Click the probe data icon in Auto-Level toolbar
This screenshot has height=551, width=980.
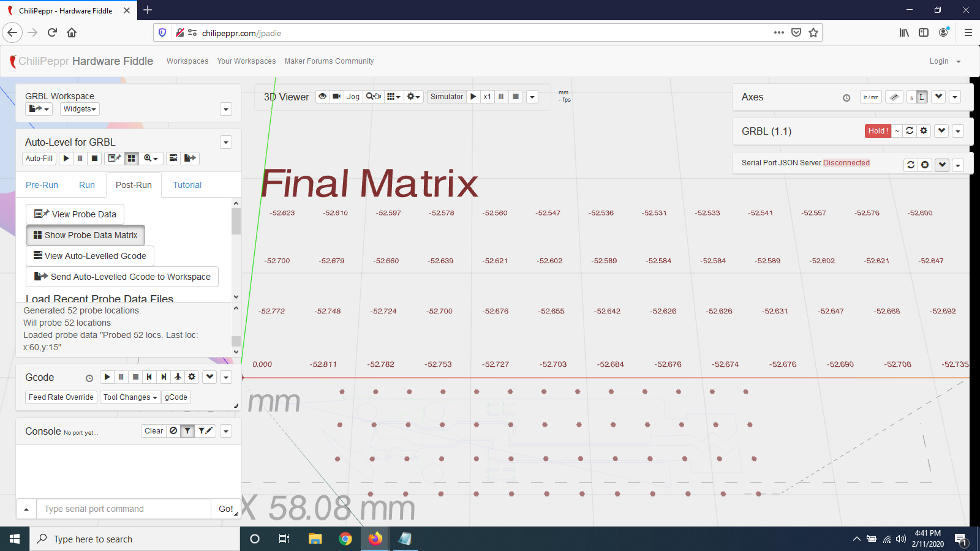pyautogui.click(x=114, y=158)
